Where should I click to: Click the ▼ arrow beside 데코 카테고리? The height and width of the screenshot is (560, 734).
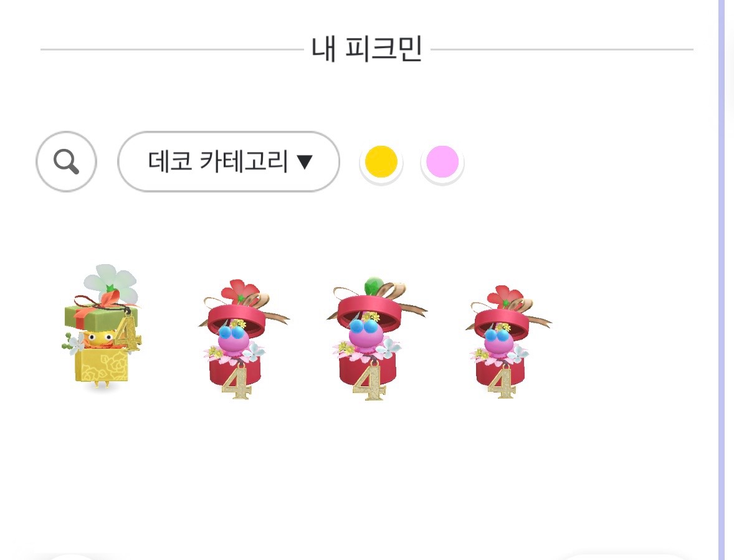[x=305, y=162]
